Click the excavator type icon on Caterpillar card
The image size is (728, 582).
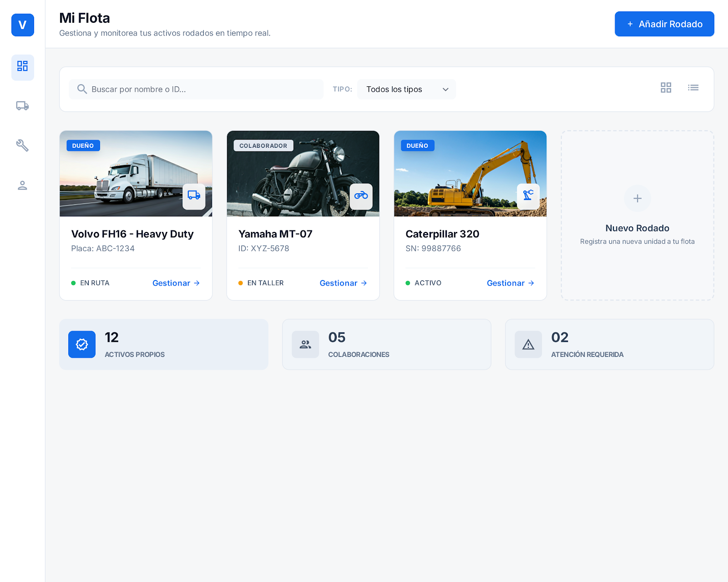[x=528, y=196]
